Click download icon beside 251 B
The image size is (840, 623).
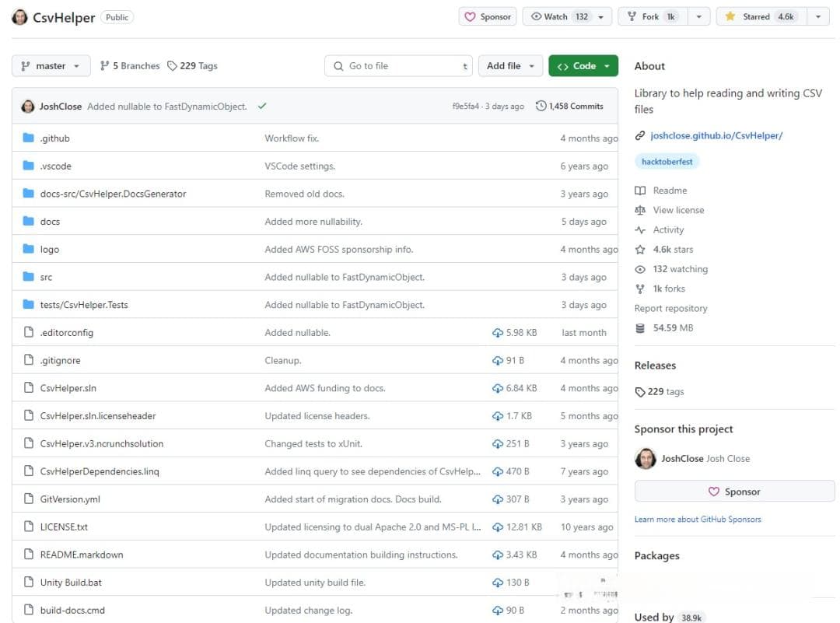pos(498,444)
